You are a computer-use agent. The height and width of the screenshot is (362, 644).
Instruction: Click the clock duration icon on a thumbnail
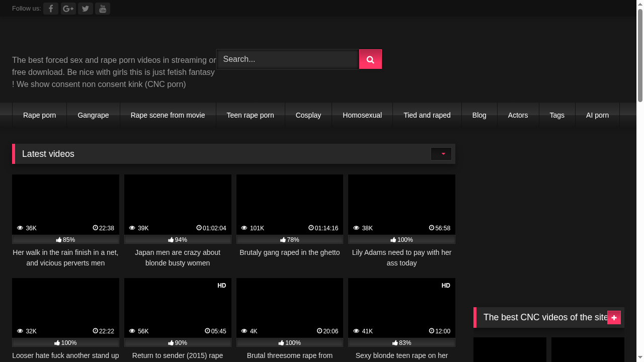pyautogui.click(x=95, y=228)
